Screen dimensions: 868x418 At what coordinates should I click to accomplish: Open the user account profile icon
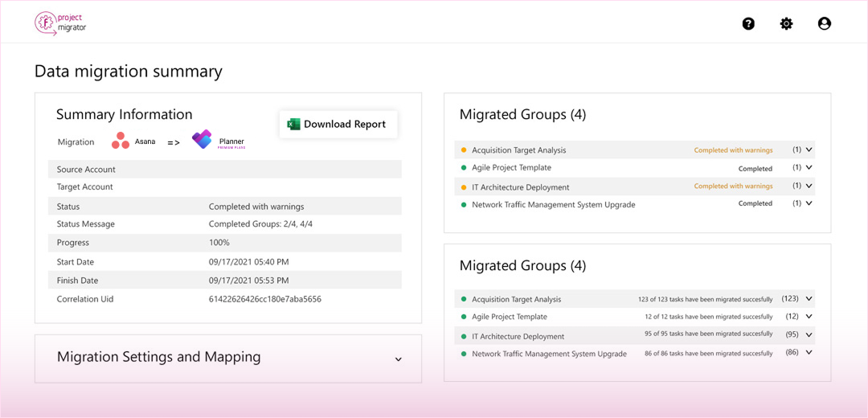[825, 24]
